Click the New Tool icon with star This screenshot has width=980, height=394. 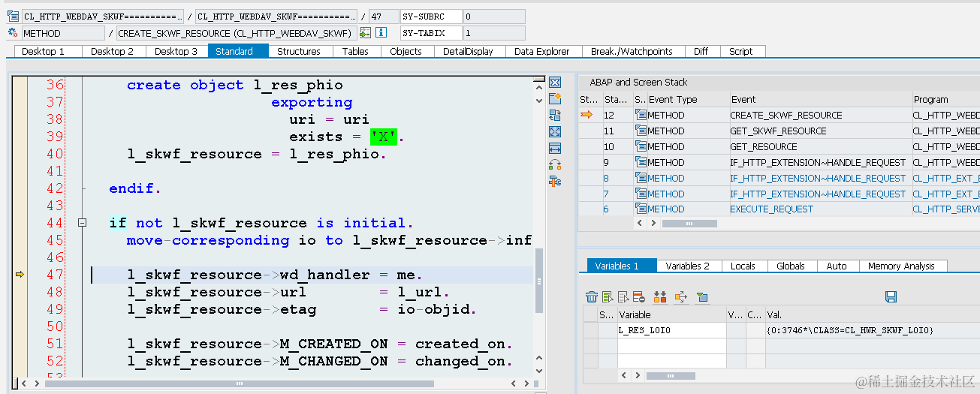coord(555,99)
